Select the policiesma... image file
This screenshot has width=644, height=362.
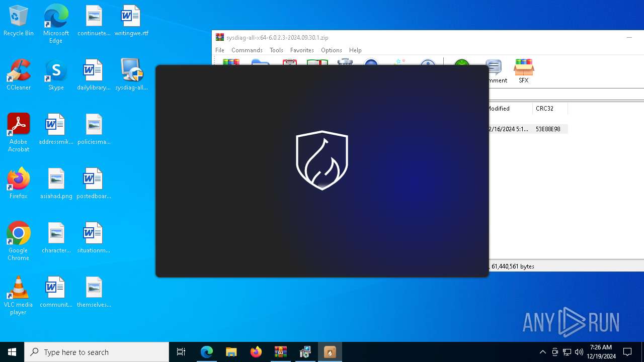(94, 129)
